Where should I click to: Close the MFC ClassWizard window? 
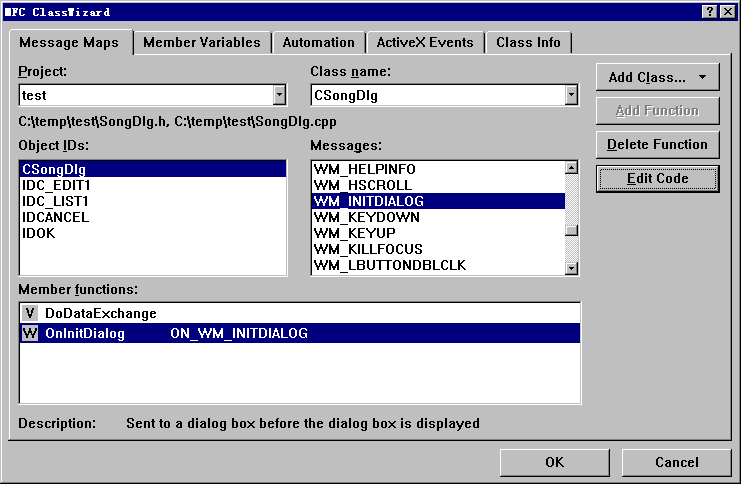pyautogui.click(x=728, y=12)
